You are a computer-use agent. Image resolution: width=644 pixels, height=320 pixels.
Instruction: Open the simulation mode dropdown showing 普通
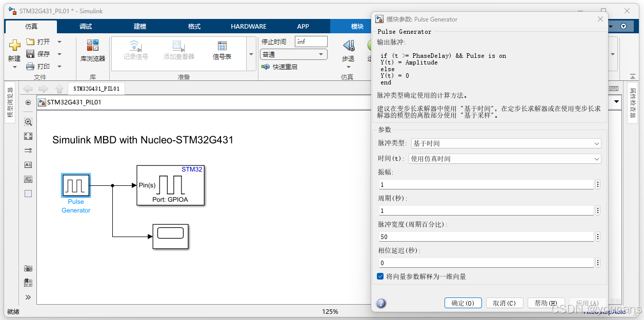click(294, 54)
